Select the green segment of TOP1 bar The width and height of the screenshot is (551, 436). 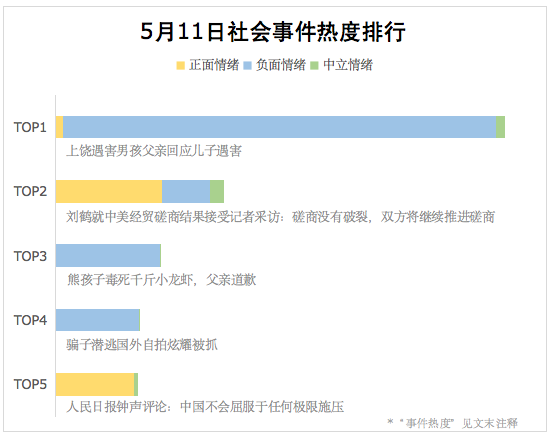[500, 127]
